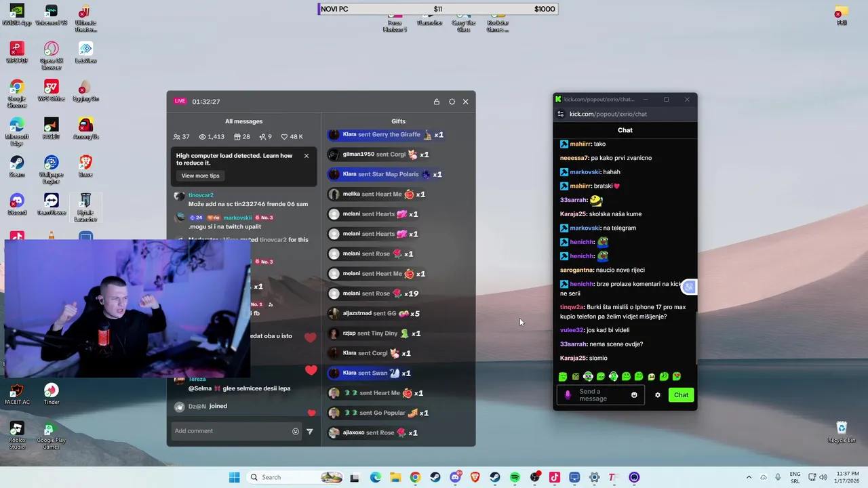This screenshot has width=868, height=488.
Task: Open the WPS Office desktop icon
Action: point(51,91)
